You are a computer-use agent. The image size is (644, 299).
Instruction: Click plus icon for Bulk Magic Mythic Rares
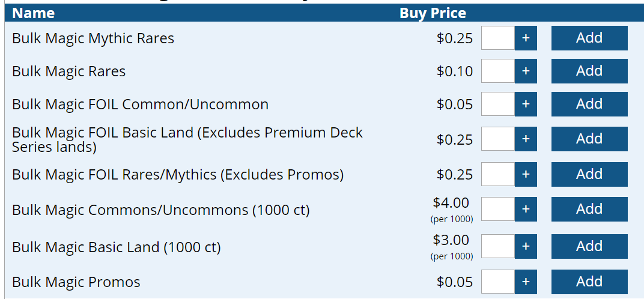click(526, 38)
